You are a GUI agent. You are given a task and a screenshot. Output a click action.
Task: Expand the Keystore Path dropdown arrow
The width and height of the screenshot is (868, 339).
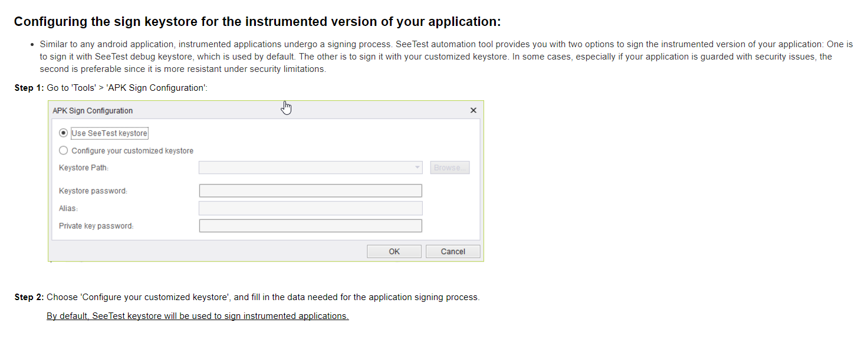click(x=417, y=167)
